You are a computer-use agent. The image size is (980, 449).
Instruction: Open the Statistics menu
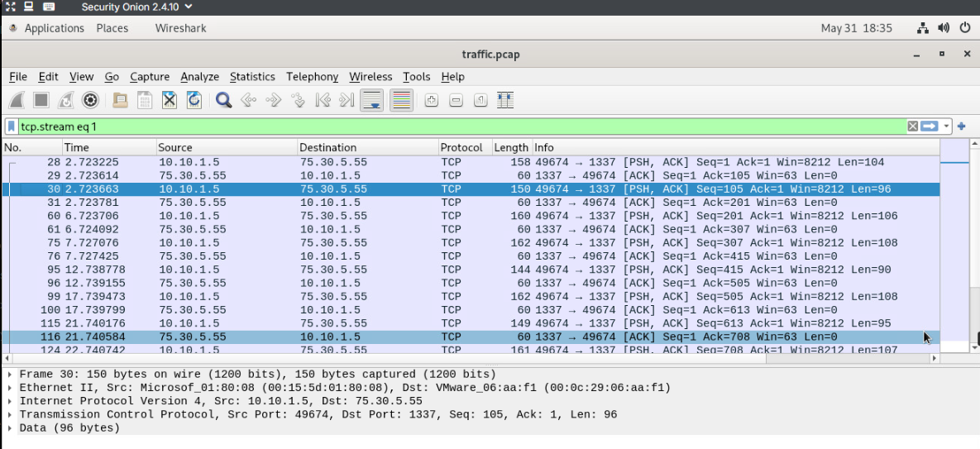(252, 76)
